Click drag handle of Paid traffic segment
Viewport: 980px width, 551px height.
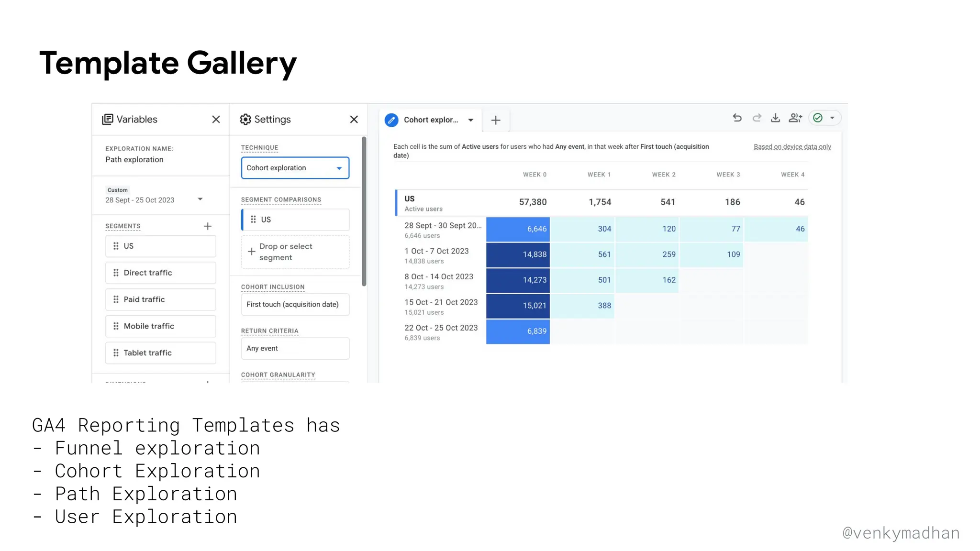[x=116, y=299]
